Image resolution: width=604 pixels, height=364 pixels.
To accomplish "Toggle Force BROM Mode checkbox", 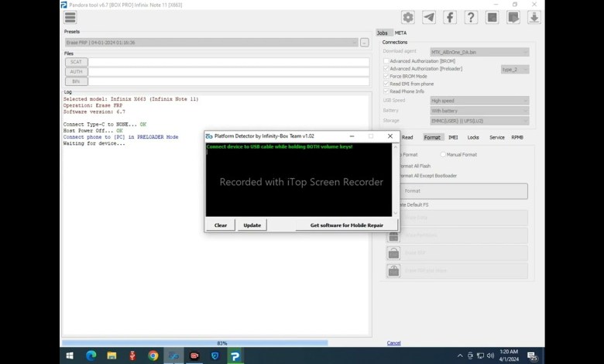I will coord(386,76).
